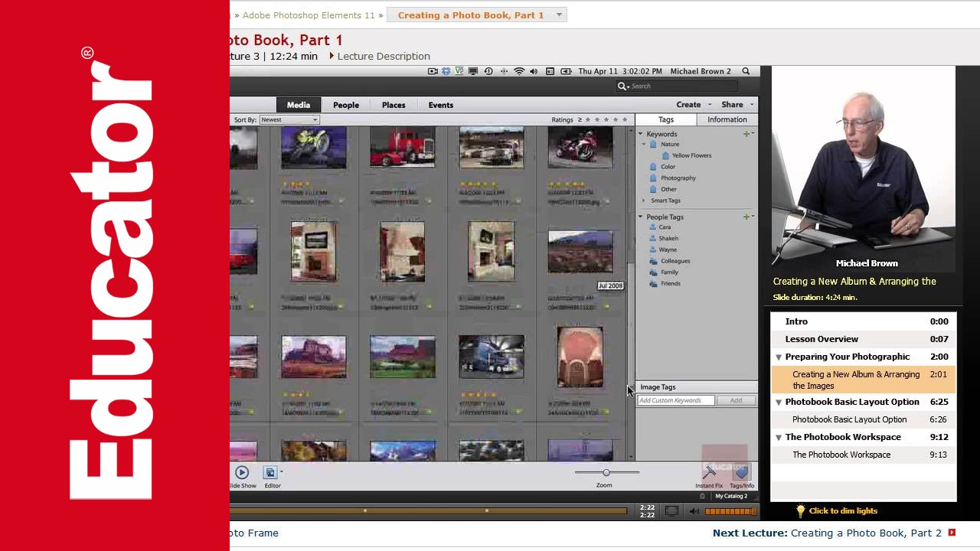The height and width of the screenshot is (551, 980).
Task: Select the red semi truck thumbnail
Action: tap(403, 147)
